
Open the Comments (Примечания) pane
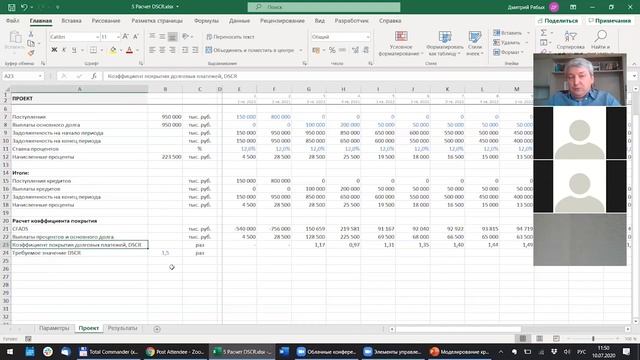point(610,20)
